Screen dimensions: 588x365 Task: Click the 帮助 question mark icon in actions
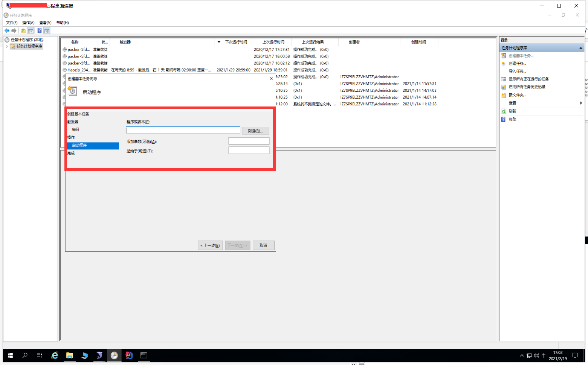tap(504, 119)
